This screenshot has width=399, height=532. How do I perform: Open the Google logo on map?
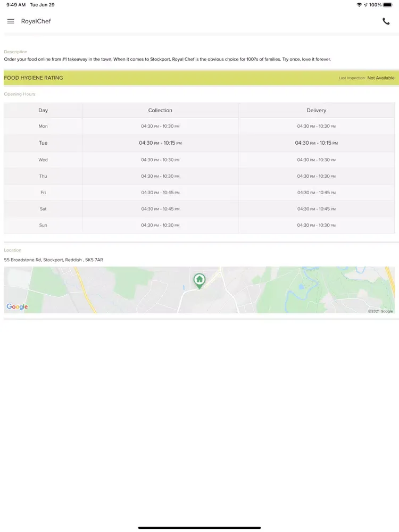tap(17, 307)
